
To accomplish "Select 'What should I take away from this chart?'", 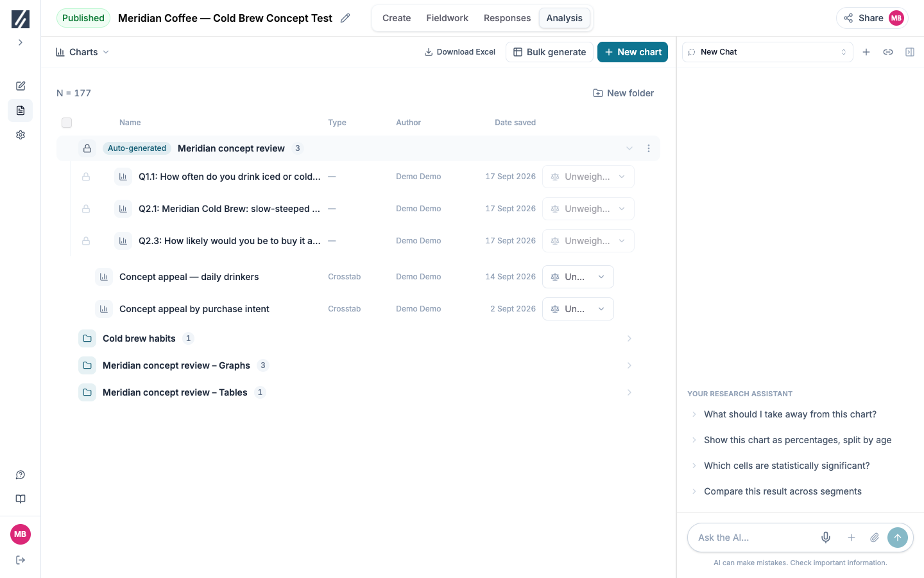I will click(x=790, y=414).
